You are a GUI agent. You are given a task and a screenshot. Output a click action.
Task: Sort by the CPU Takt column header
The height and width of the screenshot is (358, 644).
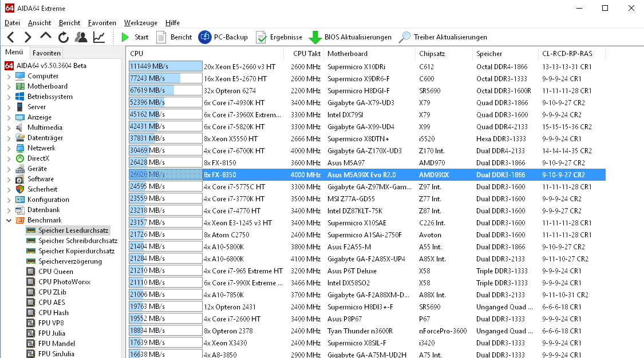point(304,54)
